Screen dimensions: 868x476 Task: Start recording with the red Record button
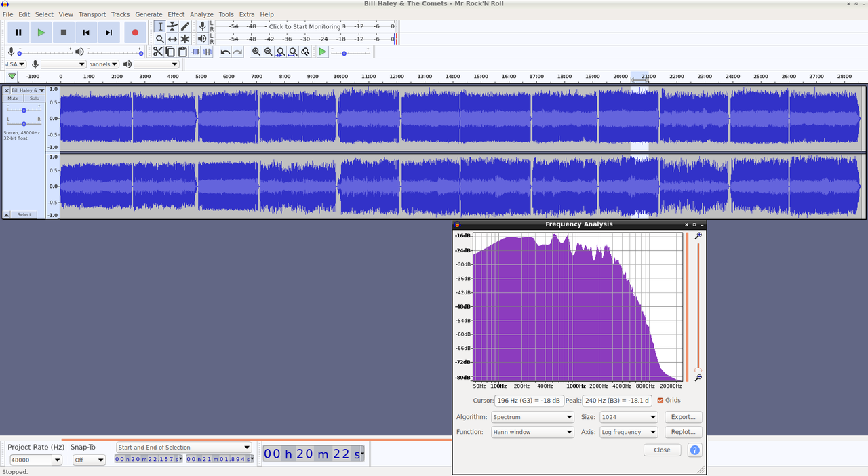pos(135,32)
